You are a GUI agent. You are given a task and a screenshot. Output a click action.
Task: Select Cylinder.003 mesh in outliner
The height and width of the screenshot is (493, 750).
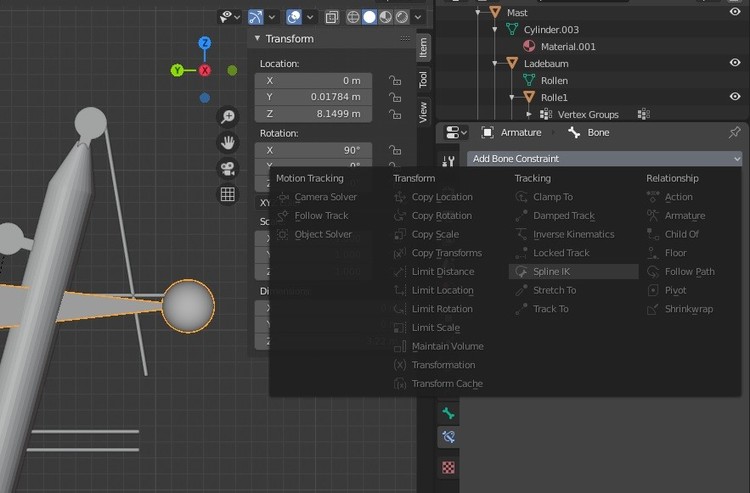pos(551,30)
